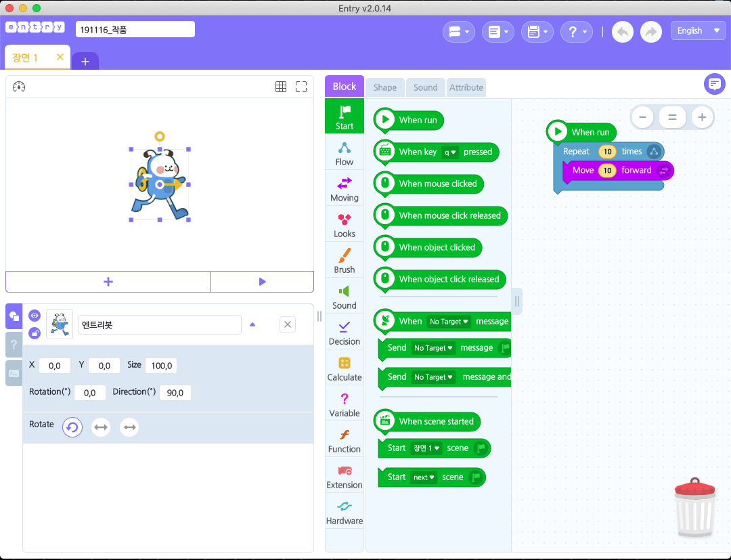Switch to the Attribute tab
The image size is (731, 560).
pyautogui.click(x=466, y=87)
